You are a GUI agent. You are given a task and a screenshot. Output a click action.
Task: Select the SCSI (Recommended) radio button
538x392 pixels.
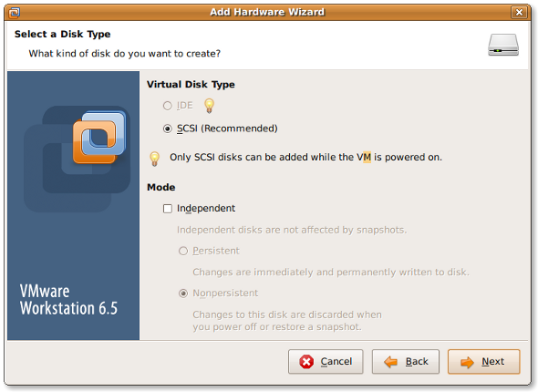[168, 129]
